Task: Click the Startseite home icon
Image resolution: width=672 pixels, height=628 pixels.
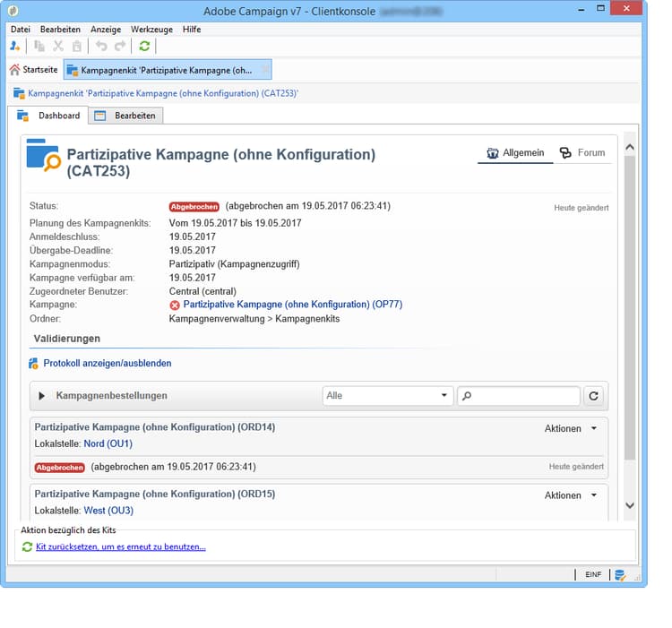Action: pyautogui.click(x=14, y=70)
